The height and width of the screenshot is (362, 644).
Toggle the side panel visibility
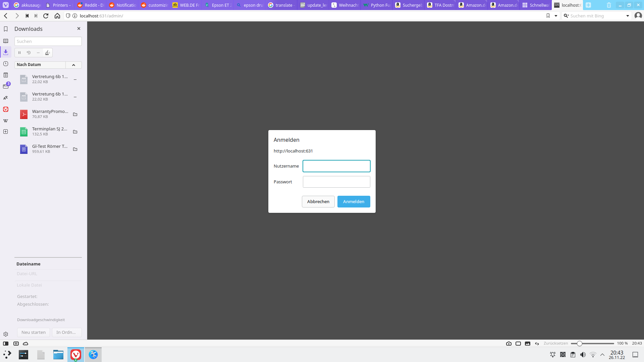[6, 344]
